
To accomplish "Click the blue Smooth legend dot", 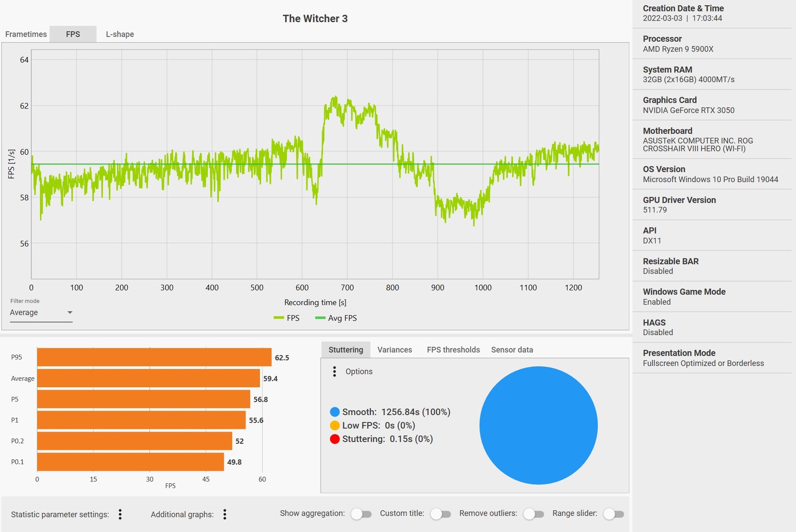I will [x=335, y=412].
